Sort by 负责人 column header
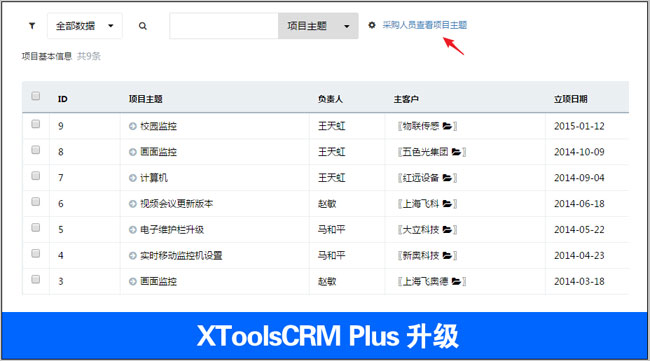This screenshot has width=650, height=361. tap(330, 99)
